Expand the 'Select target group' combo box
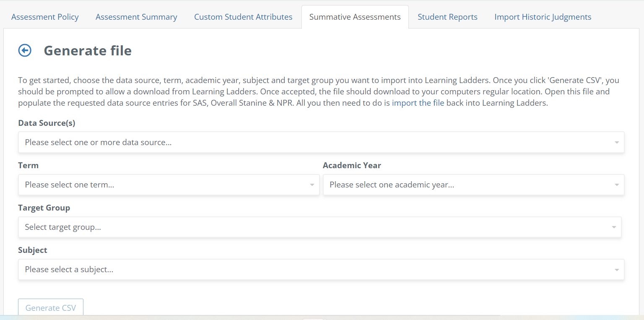Screen dimensions: 644x320 (293, 227)
